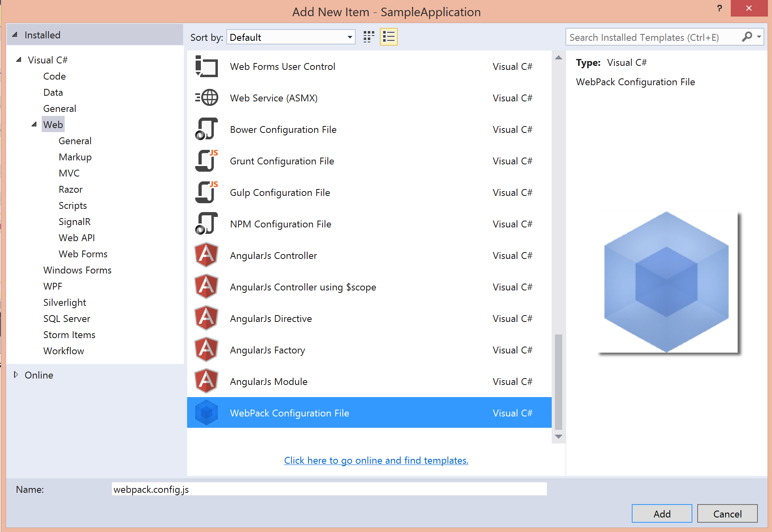772x532 pixels.
Task: Select the Windows Forms category
Action: [78, 270]
